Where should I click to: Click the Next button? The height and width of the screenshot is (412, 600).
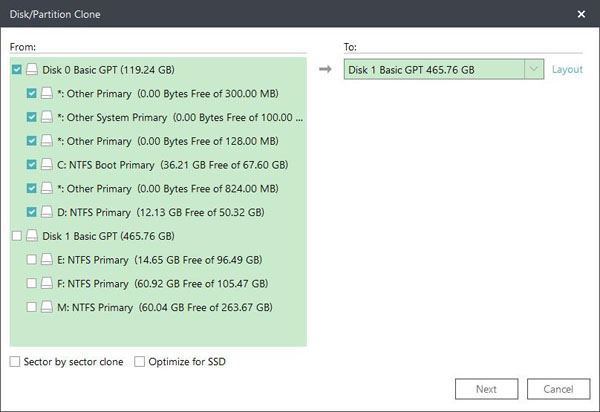(x=486, y=389)
